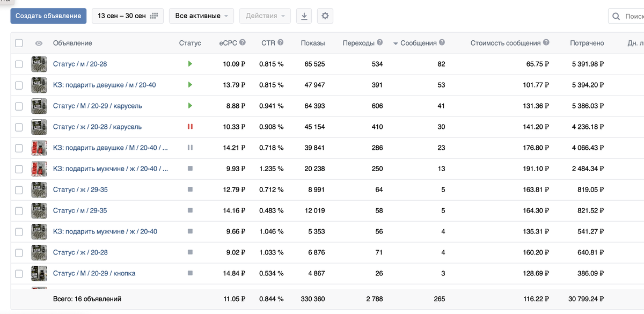The height and width of the screenshot is (314, 644).
Task: Open thumbnail of КЗ: подарить девушке / М / 20-40 / ...
Action: pos(39,148)
